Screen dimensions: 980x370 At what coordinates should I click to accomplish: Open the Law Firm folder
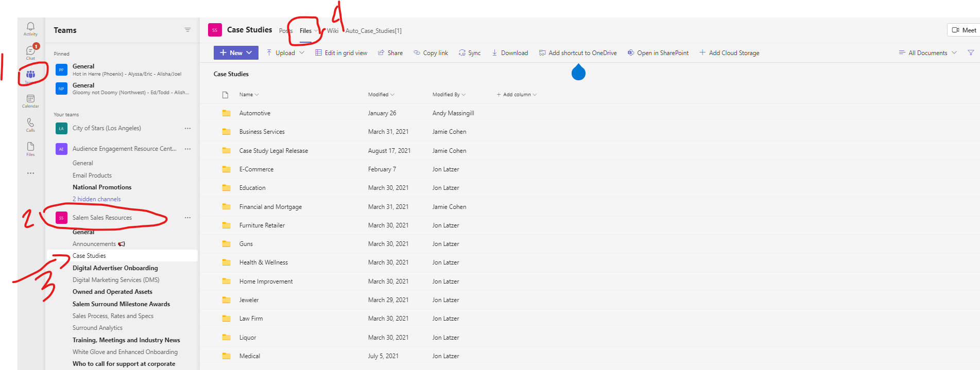pyautogui.click(x=251, y=319)
